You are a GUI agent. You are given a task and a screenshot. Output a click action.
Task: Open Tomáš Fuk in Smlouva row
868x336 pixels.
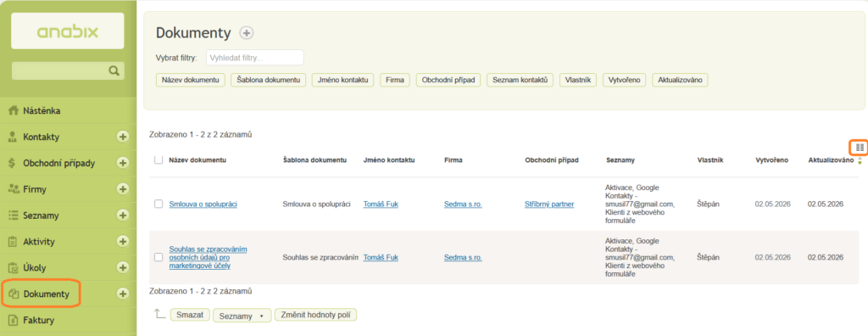pyautogui.click(x=381, y=204)
